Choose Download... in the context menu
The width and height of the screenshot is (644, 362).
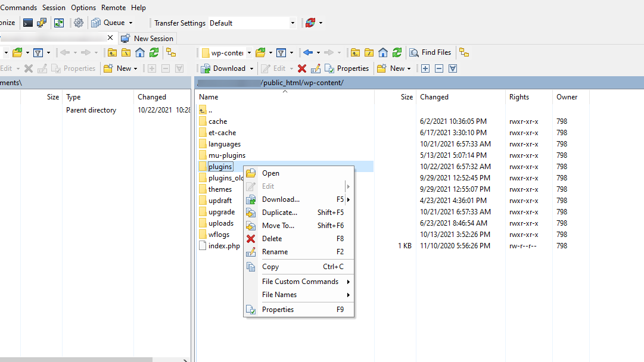tap(298, 199)
